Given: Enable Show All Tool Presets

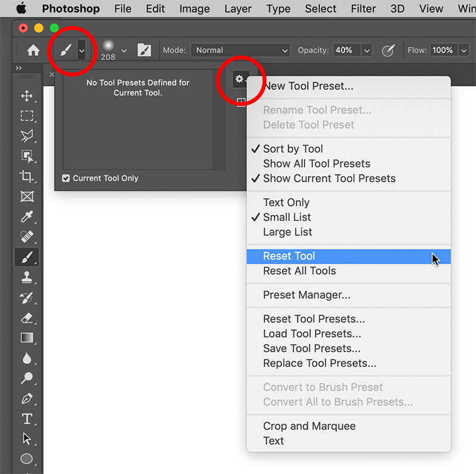Looking at the screenshot, I should pos(317,163).
